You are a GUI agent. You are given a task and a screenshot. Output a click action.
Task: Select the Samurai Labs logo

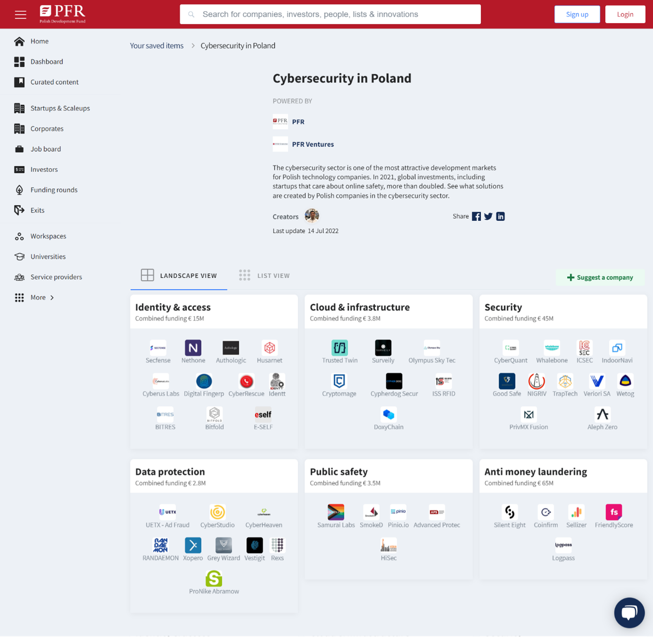click(x=335, y=512)
